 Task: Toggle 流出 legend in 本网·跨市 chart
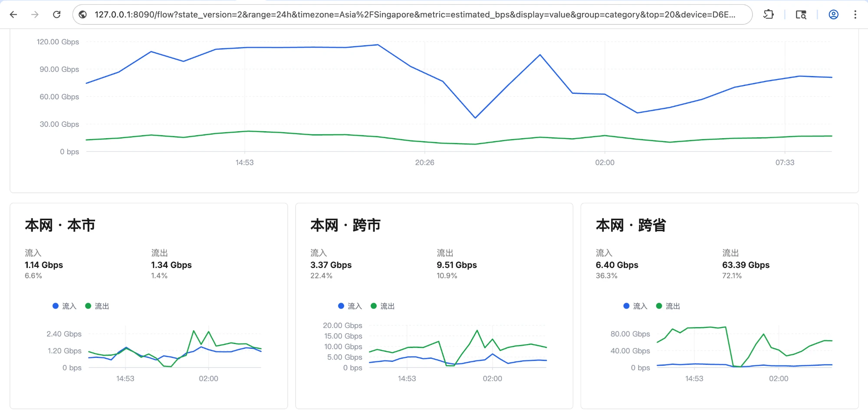coord(383,306)
